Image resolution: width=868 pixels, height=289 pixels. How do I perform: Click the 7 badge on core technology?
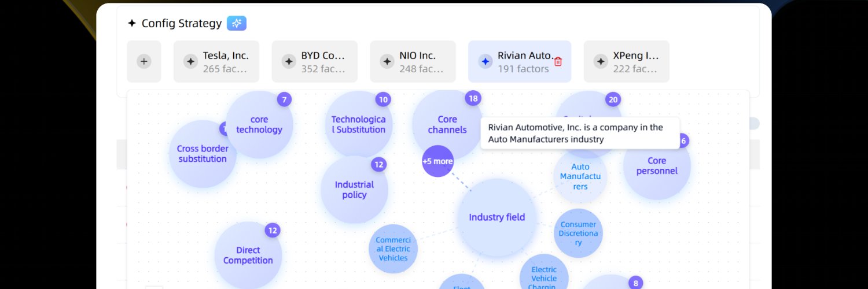pyautogui.click(x=284, y=99)
